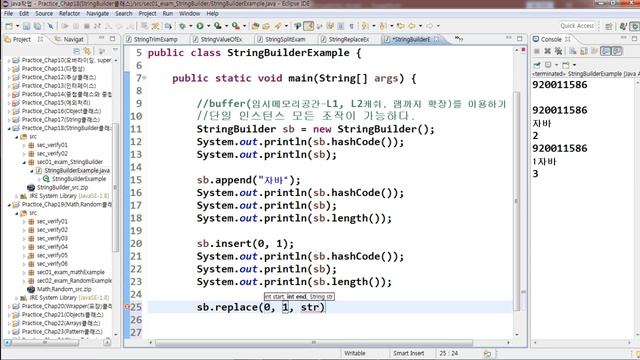Open the Display Selected Console dropdown arrow
The height and width of the screenshot is (360, 640).
click(556, 64)
